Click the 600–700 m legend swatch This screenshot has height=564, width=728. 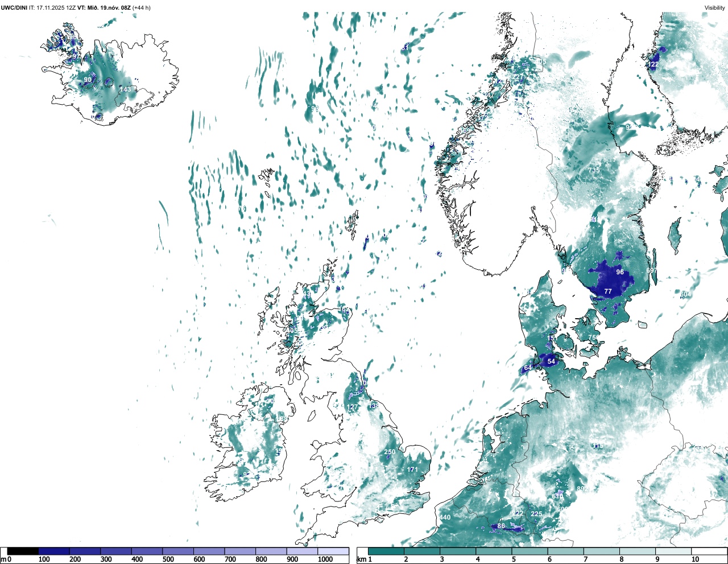tap(209, 551)
